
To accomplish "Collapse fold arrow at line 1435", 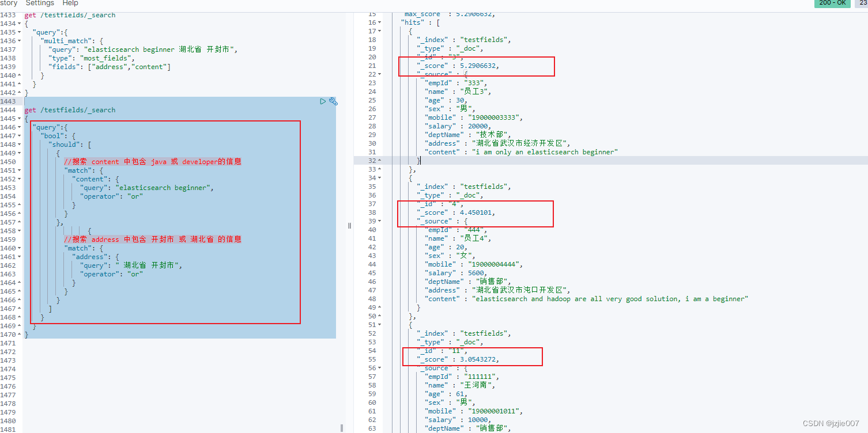I will pyautogui.click(x=20, y=32).
